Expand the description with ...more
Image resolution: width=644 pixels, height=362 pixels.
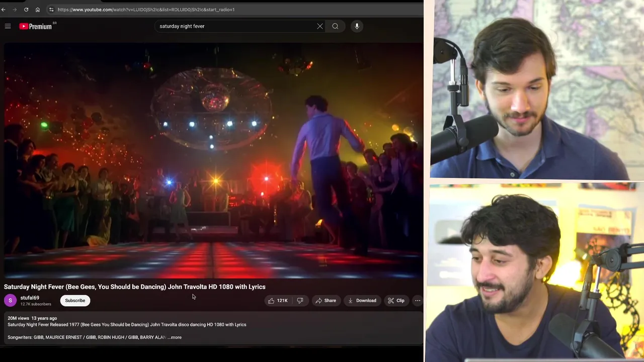click(x=175, y=337)
